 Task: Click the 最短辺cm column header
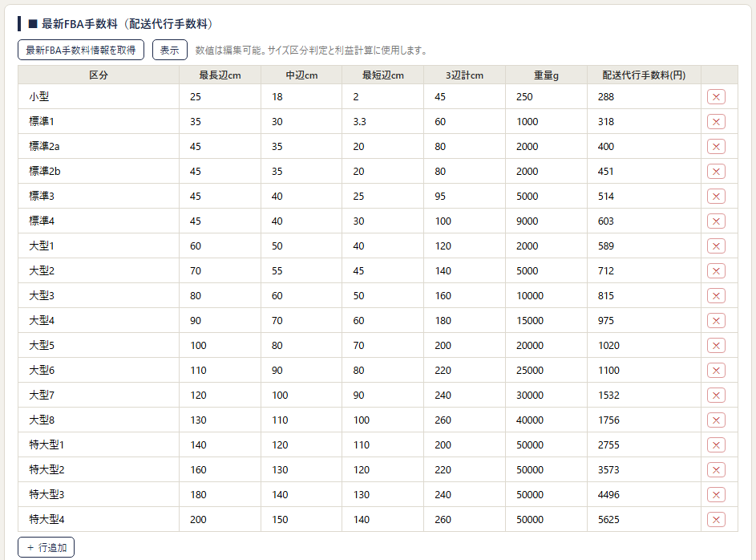[x=383, y=75]
